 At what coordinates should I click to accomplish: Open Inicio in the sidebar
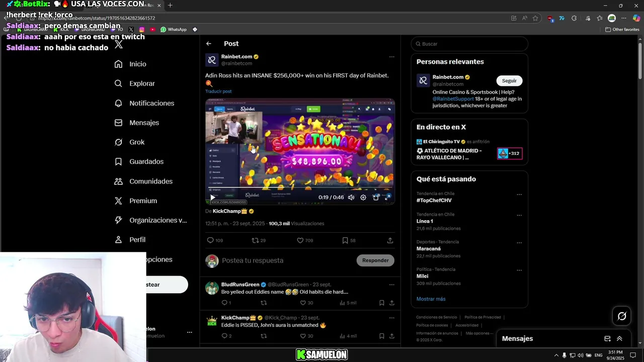pos(131,64)
